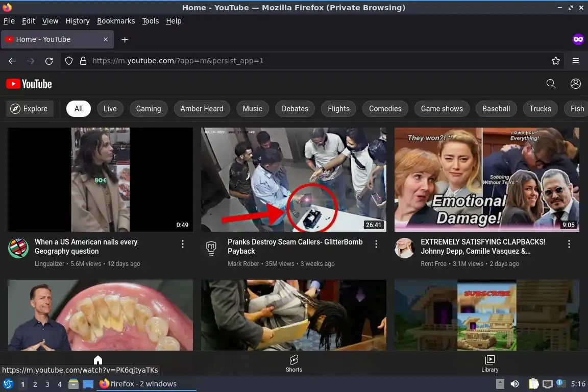Click the YouTube logo
The image size is (588, 392).
point(29,84)
